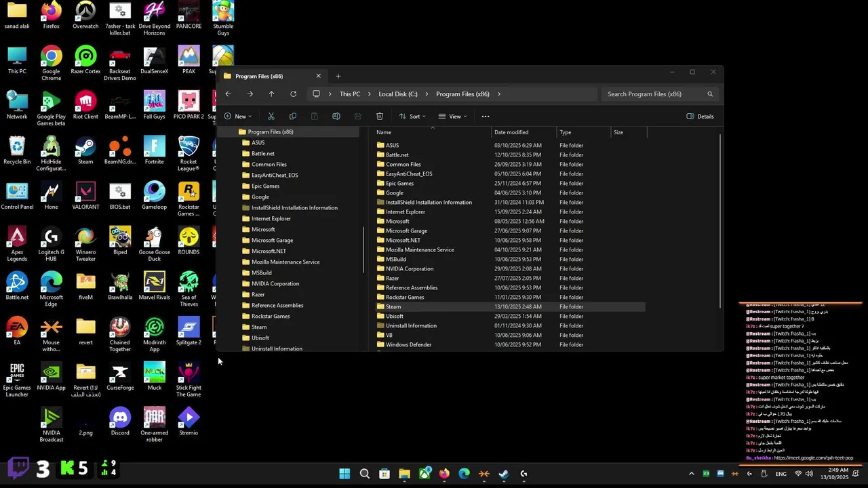This screenshot has width=868, height=488.
Task: Toggle the Details pane button
Action: (x=700, y=116)
